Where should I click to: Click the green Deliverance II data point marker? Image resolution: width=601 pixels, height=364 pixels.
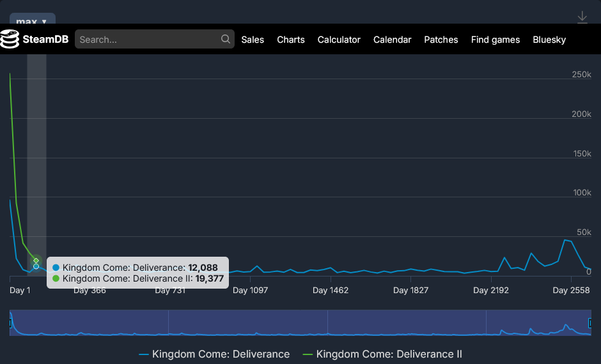[x=36, y=261]
